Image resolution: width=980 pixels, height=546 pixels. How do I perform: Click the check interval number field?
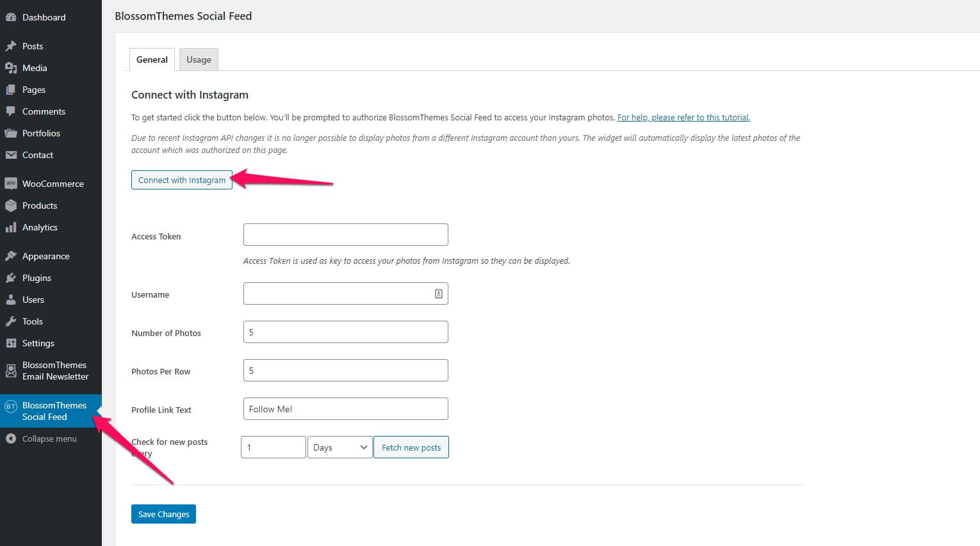(274, 447)
